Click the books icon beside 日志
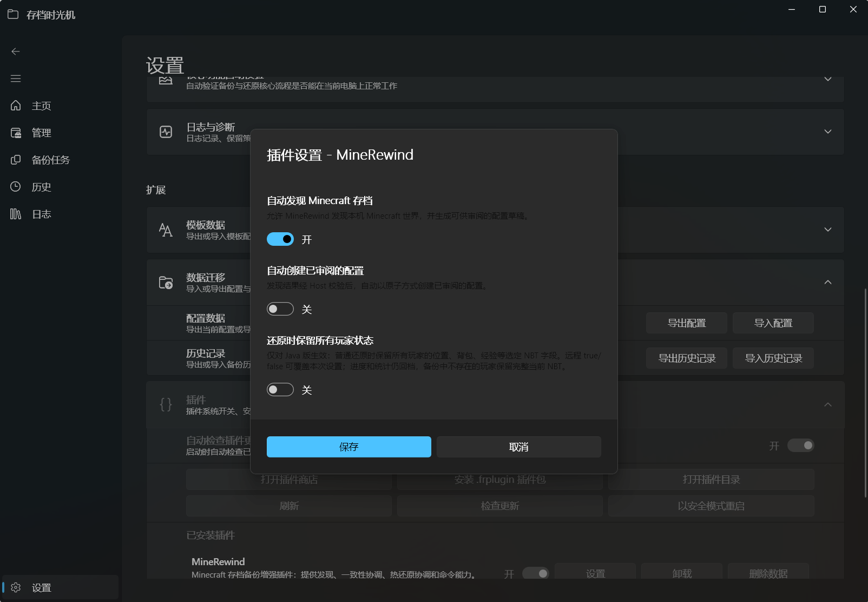Image resolution: width=868 pixels, height=602 pixels. (16, 214)
